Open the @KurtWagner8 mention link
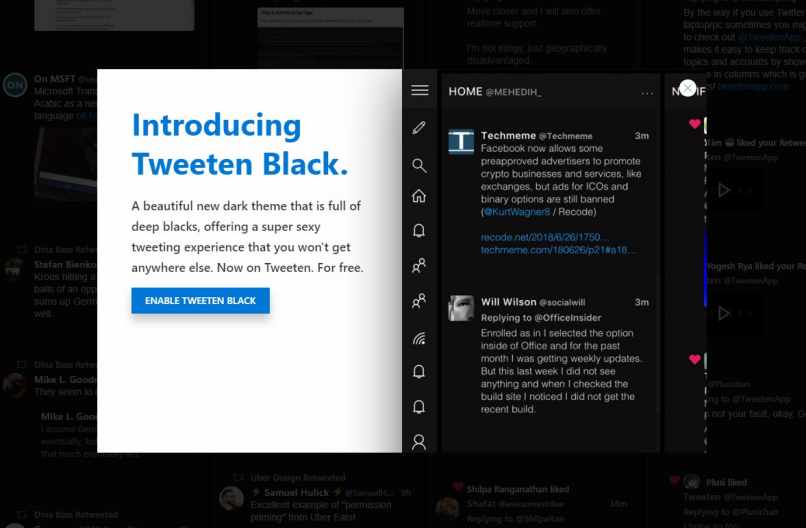 [x=516, y=212]
